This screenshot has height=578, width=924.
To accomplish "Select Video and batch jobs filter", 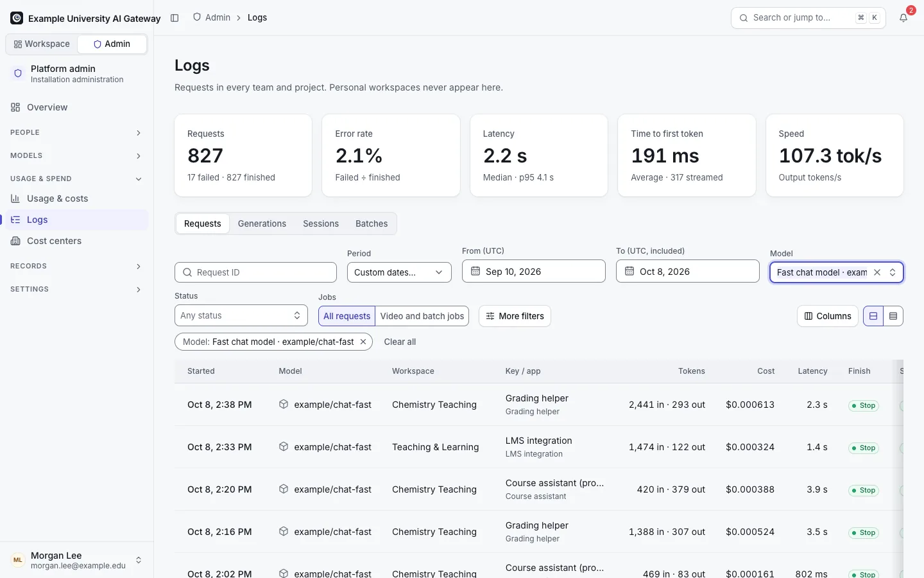I will (422, 316).
